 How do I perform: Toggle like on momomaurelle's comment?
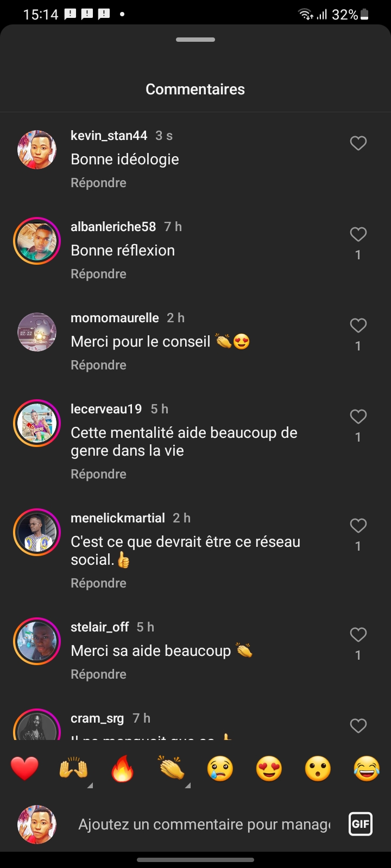pos(358,325)
